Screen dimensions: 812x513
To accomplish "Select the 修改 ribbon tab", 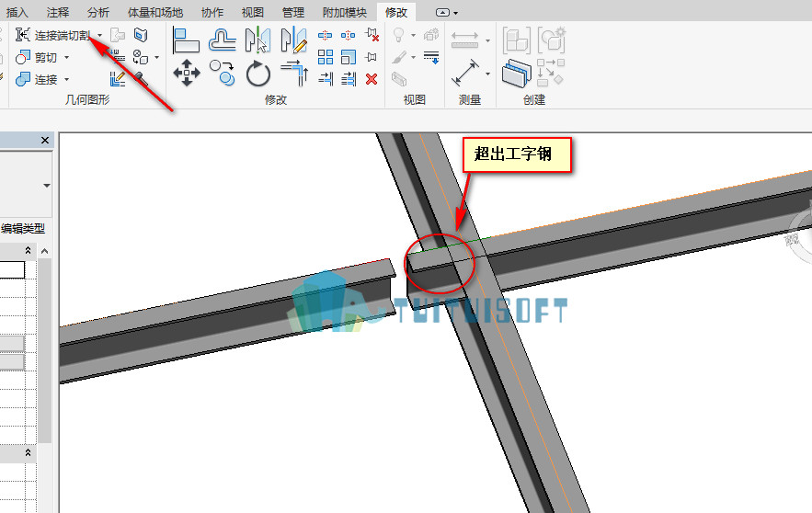I will pos(396,12).
